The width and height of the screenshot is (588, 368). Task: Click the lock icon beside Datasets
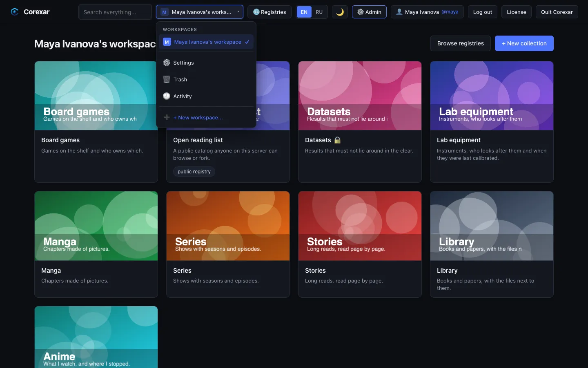tap(337, 140)
